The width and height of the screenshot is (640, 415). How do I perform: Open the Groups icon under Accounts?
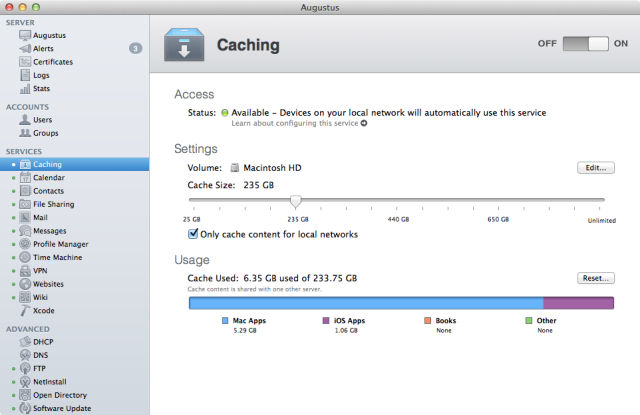(x=25, y=133)
